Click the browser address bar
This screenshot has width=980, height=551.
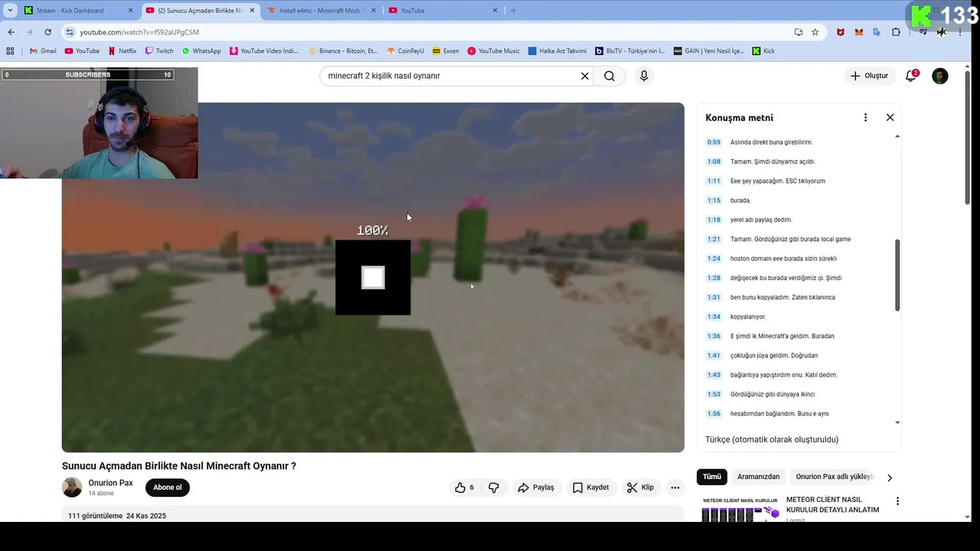pyautogui.click(x=429, y=32)
